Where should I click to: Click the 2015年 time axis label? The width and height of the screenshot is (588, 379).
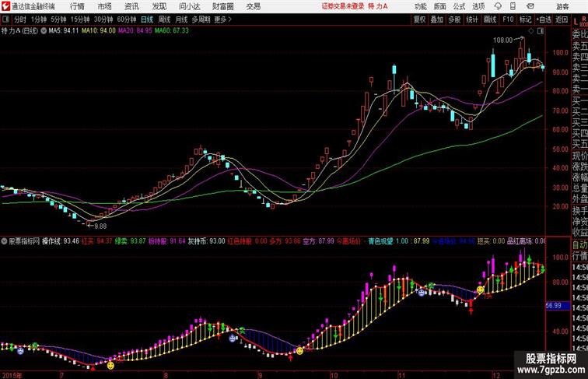point(12,375)
